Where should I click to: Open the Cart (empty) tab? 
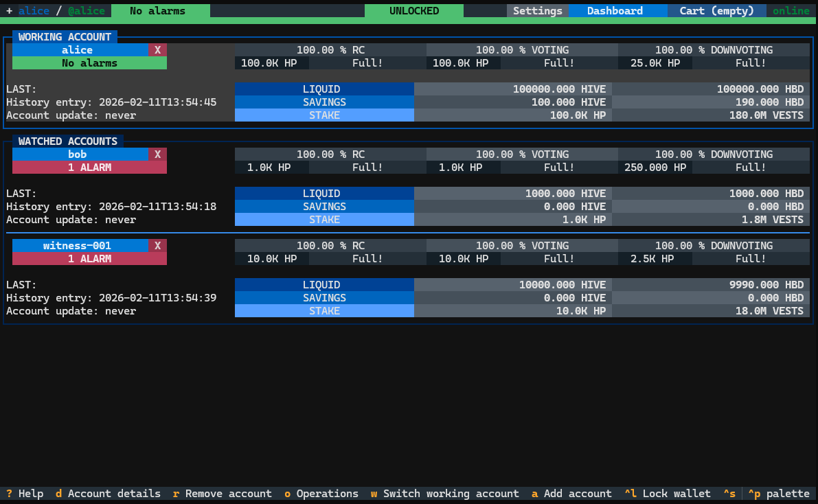click(x=717, y=10)
